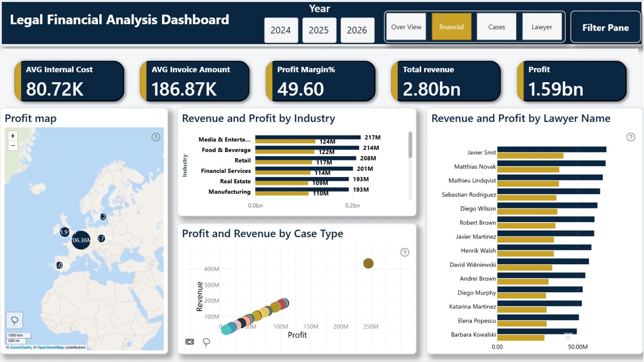Image resolution: width=644 pixels, height=362 pixels.
Task: Click the Manufacturing industry label
Action: (229, 192)
